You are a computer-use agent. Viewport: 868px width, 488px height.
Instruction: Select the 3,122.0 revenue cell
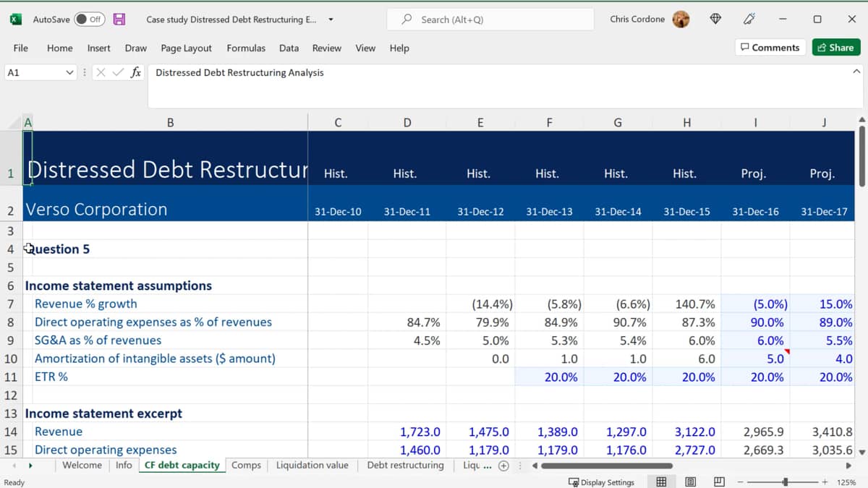click(686, 432)
